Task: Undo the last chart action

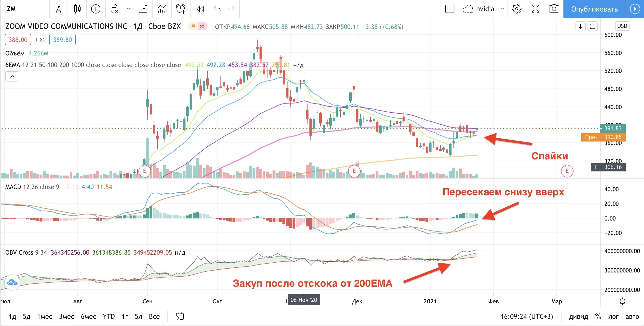Action: coord(217,9)
